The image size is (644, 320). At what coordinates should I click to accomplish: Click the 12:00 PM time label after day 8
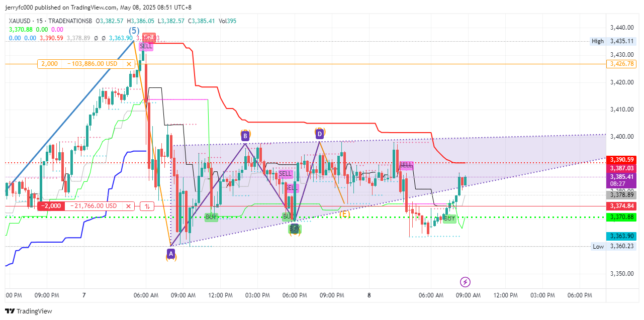(x=505, y=295)
